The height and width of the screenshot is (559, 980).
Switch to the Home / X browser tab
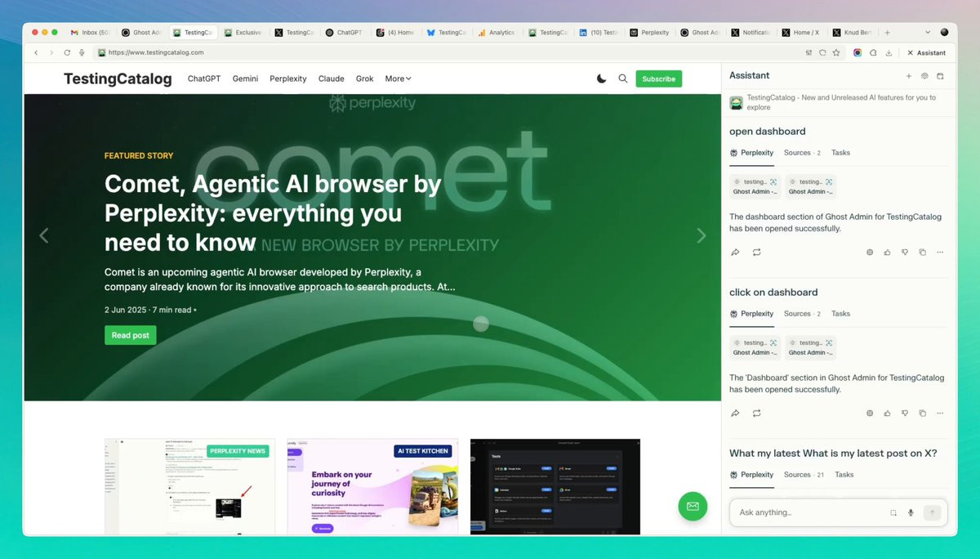pyautogui.click(x=802, y=33)
